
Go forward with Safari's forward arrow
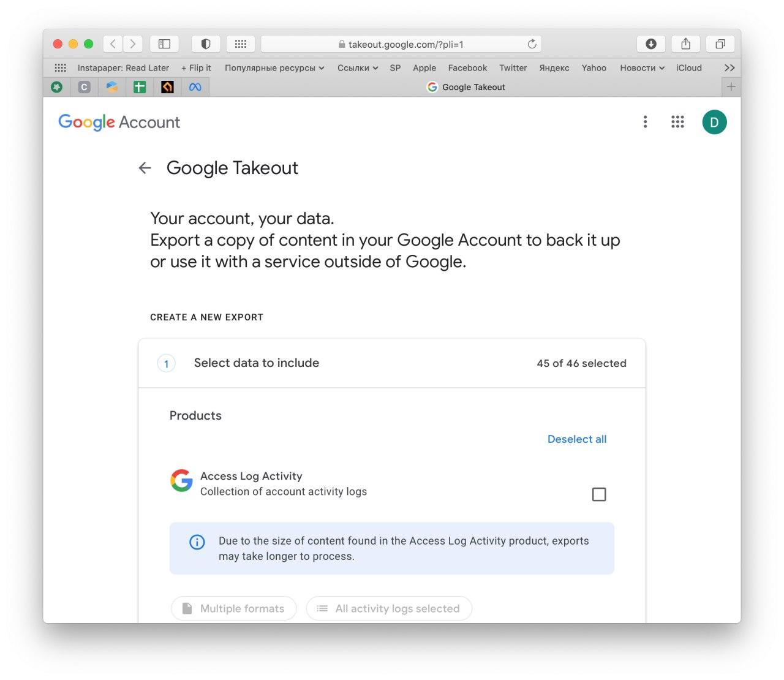(x=132, y=44)
